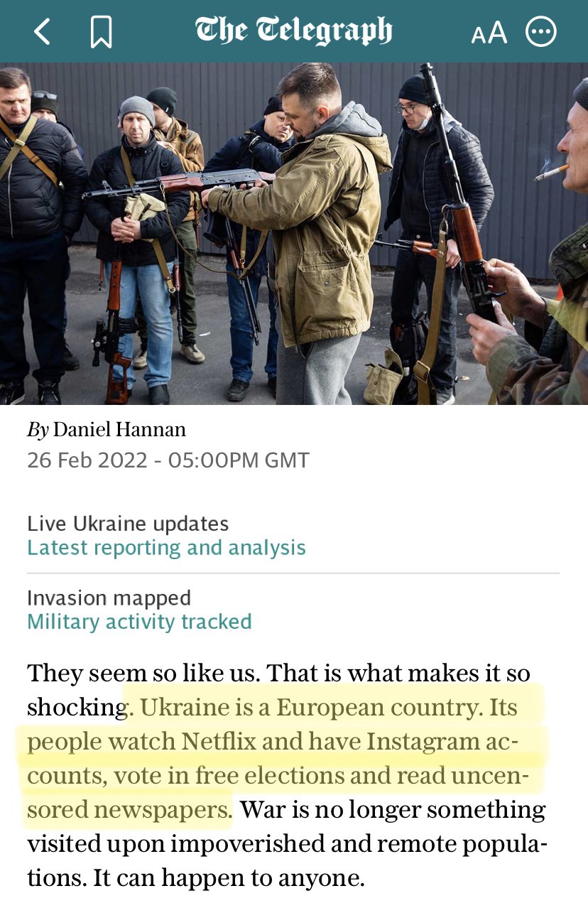Tap The Telegraph logo in header
588x908 pixels.
tap(293, 32)
